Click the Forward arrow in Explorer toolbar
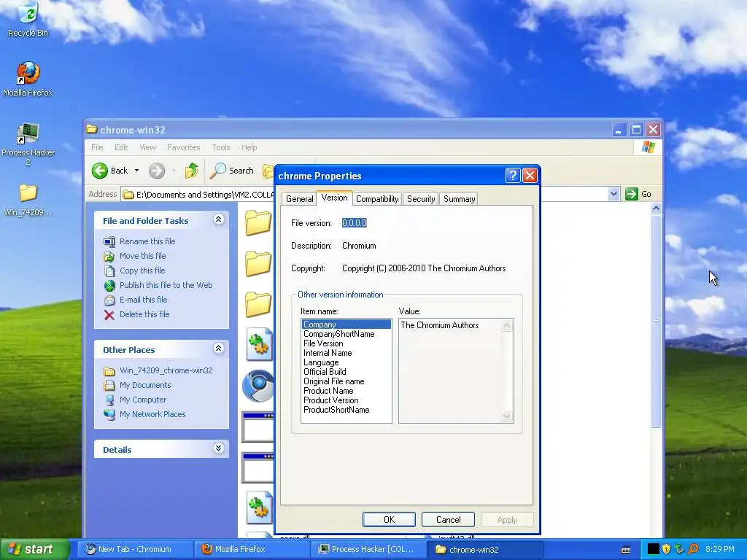The height and width of the screenshot is (560, 747). tap(157, 171)
